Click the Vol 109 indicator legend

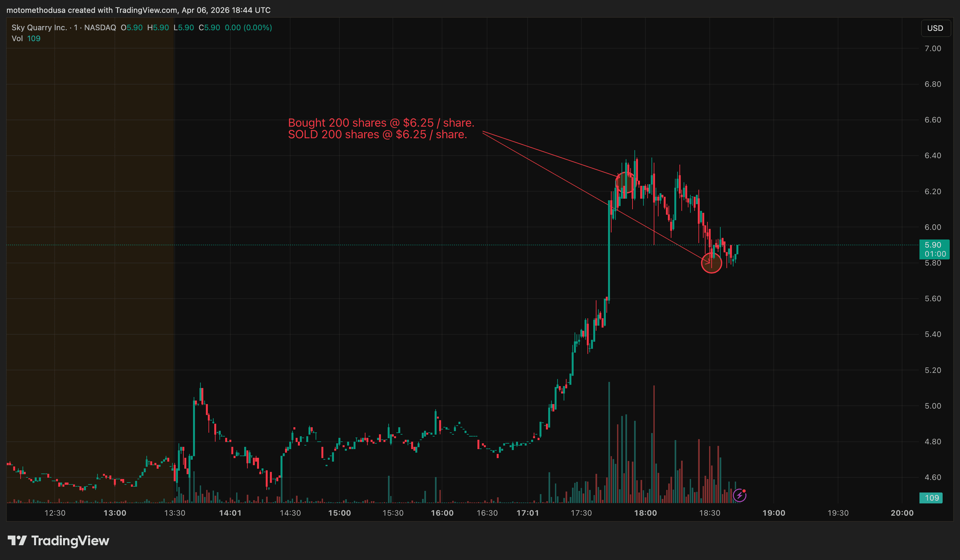pyautogui.click(x=26, y=39)
